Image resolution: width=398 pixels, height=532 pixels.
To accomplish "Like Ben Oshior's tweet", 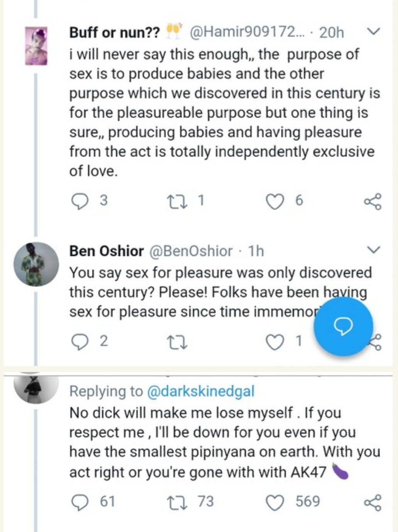I will (x=275, y=342).
